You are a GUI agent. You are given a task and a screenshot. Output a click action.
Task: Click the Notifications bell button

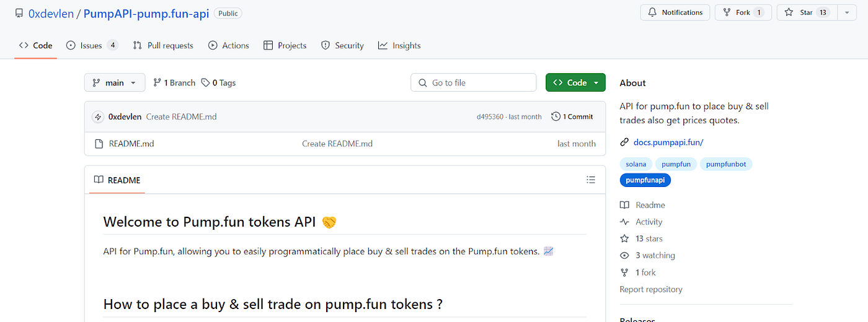tap(675, 12)
